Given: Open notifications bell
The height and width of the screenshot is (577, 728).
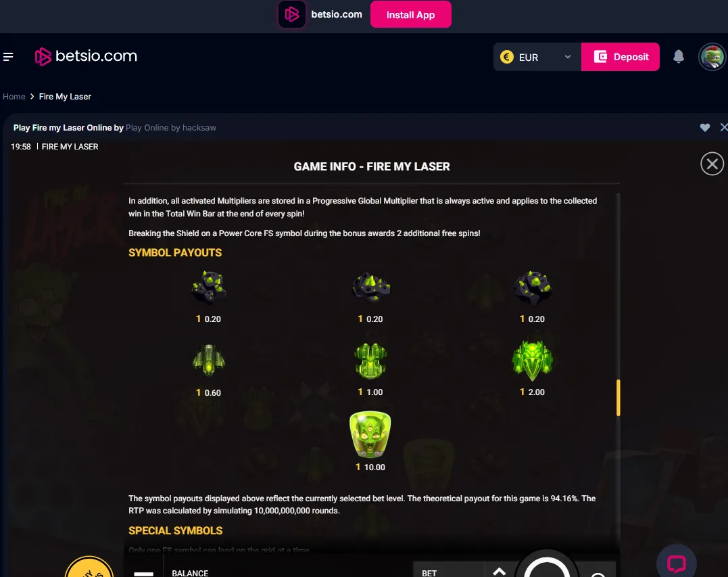Looking at the screenshot, I should click(679, 57).
